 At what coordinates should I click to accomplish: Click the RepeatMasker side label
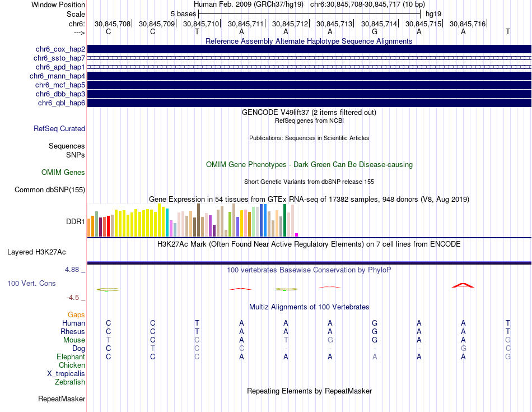pyautogui.click(x=62, y=399)
